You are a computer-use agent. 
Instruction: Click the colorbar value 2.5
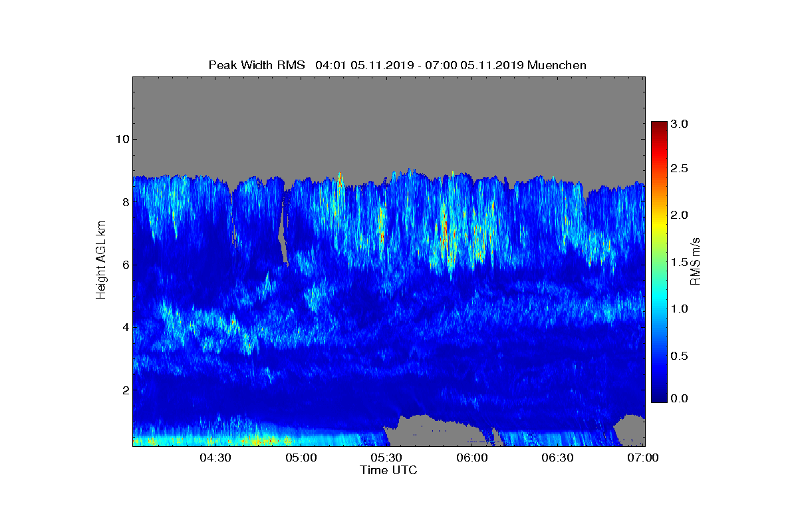pyautogui.click(x=679, y=169)
